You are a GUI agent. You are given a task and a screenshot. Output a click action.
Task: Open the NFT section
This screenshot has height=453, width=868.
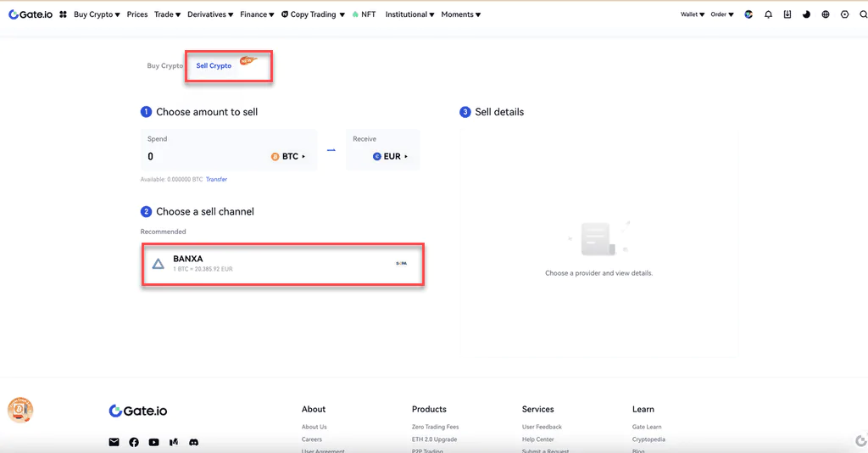tap(364, 14)
